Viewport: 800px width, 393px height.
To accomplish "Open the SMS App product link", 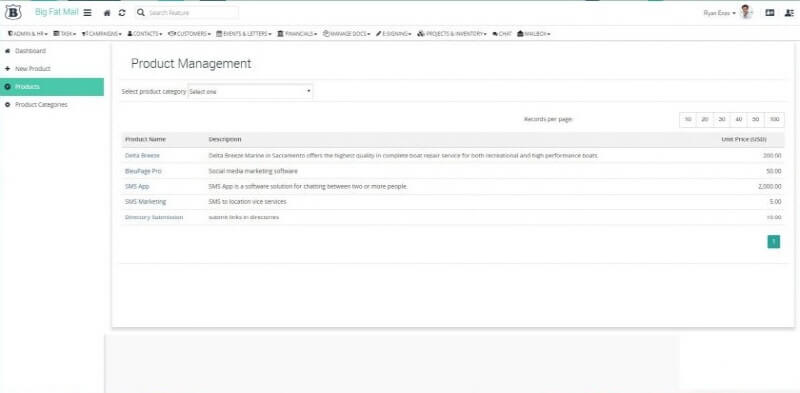I will click(x=137, y=186).
